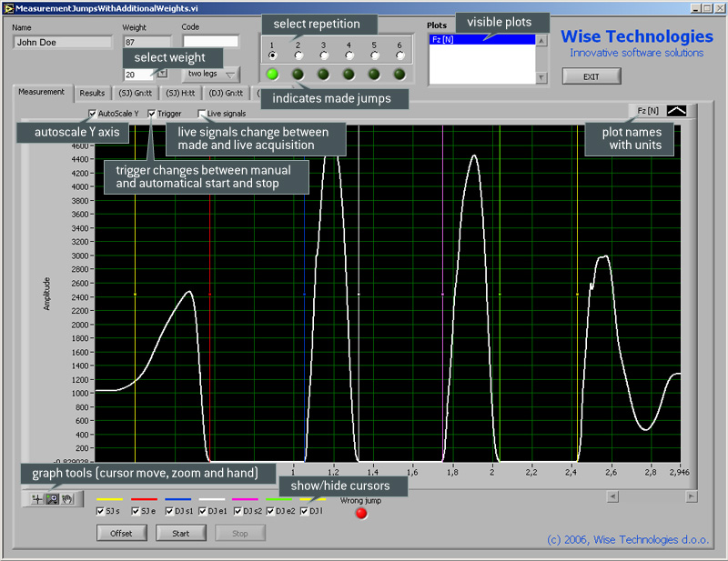Click the EXIT button
728x561 pixels.
[591, 76]
